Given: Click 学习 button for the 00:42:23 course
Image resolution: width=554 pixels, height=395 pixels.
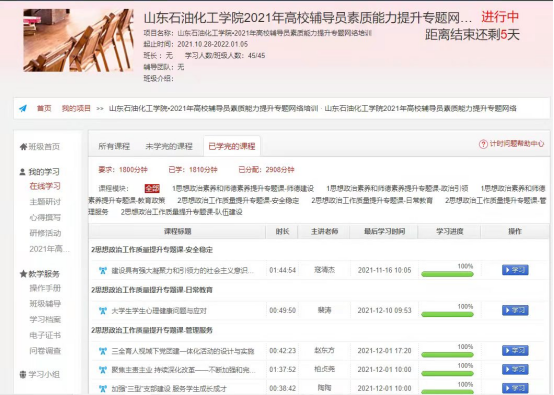Looking at the screenshot, I should point(515,350).
